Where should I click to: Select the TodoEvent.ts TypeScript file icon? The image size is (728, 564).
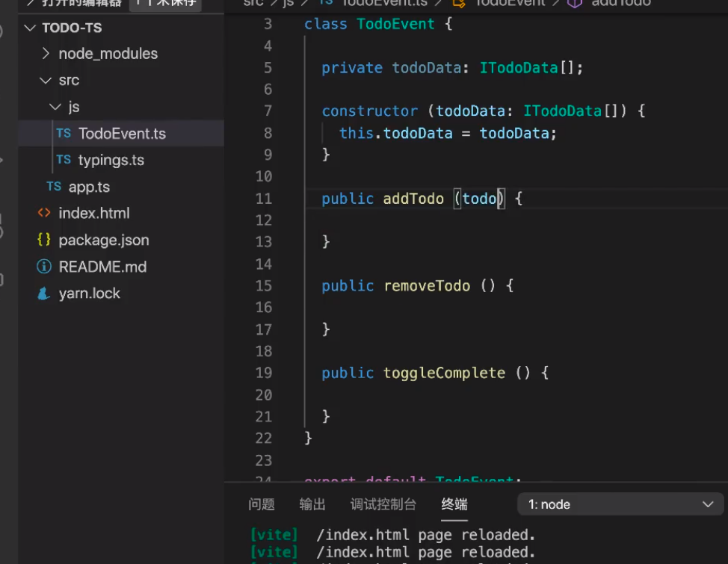pyautogui.click(x=64, y=133)
